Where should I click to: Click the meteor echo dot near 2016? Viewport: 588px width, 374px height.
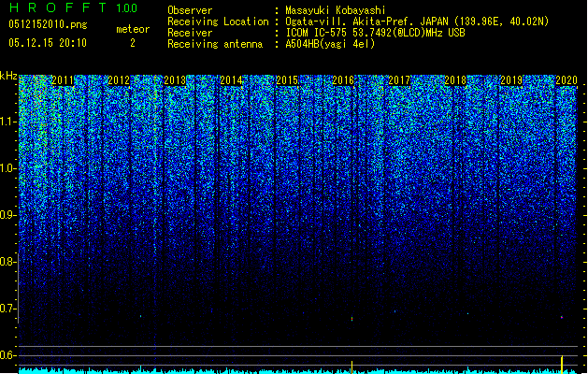tap(351, 319)
